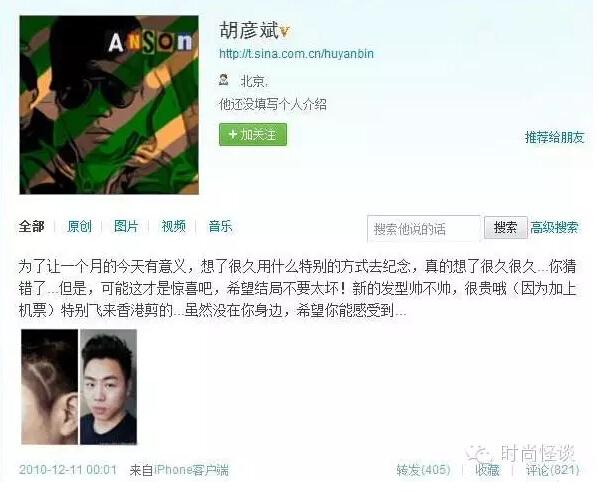Click the 2010-12-11 00:01 post timestamp

click(68, 469)
